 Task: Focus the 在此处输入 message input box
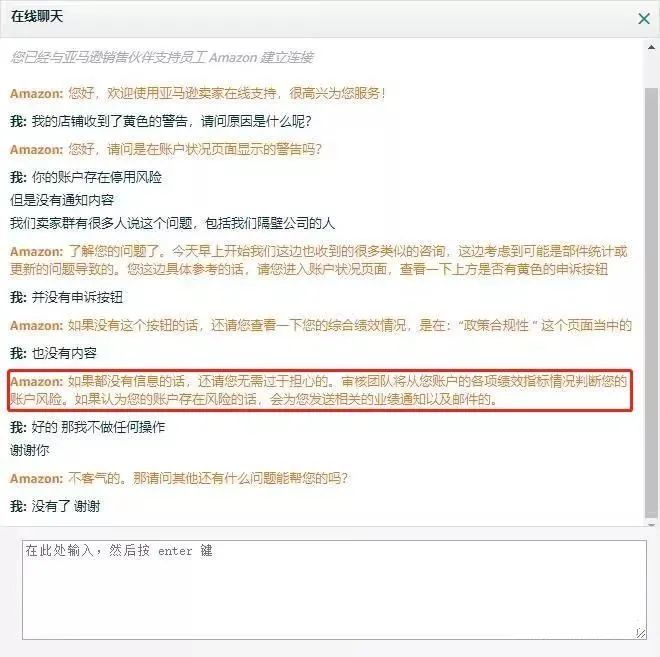[334, 590]
